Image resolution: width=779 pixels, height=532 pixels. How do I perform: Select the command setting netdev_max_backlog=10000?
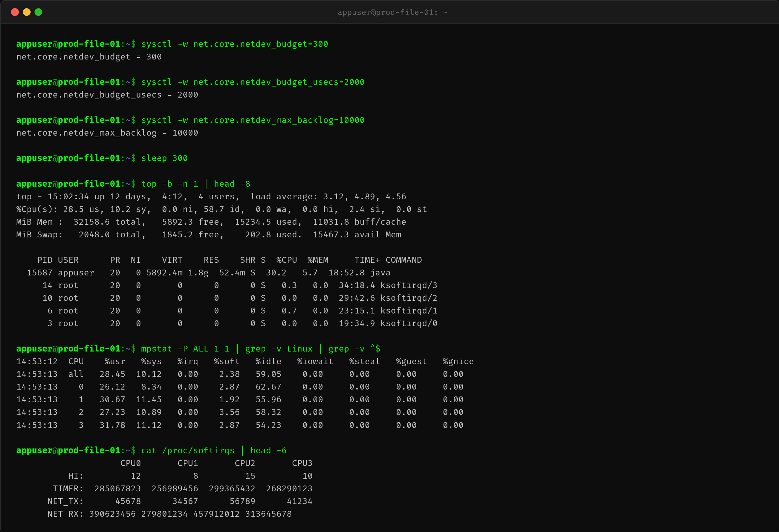pos(253,120)
